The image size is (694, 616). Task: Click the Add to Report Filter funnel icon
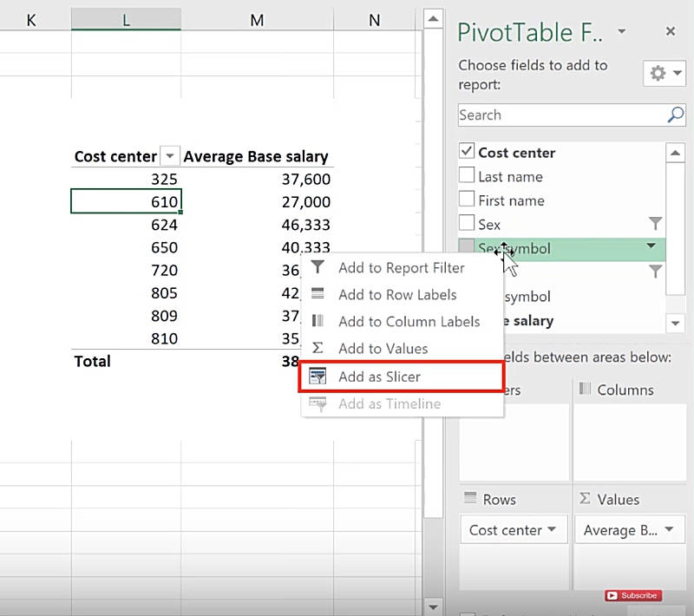[318, 267]
